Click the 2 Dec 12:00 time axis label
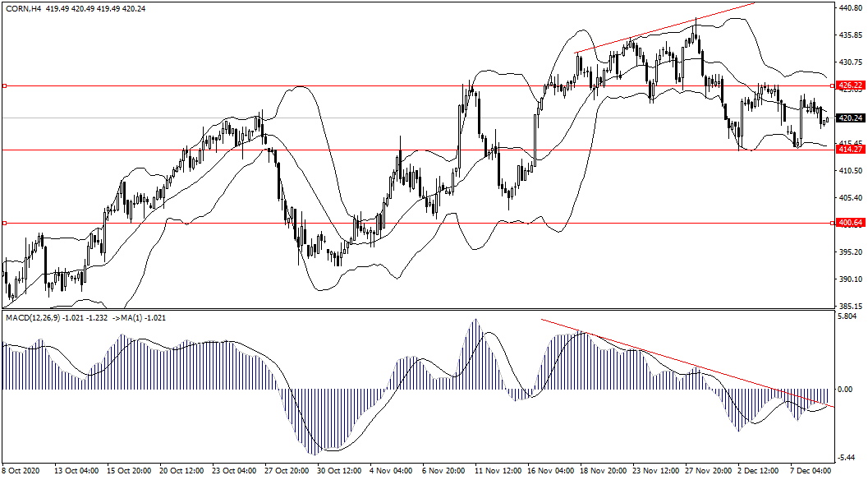The image size is (868, 480). click(760, 471)
